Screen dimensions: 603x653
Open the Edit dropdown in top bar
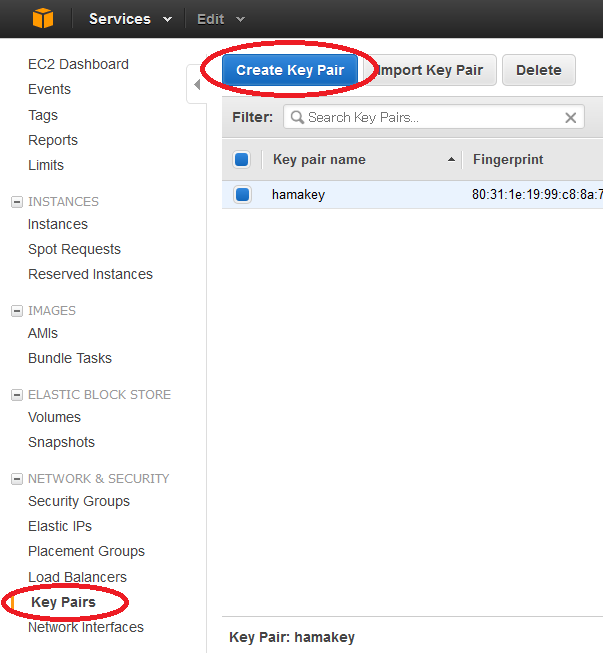pyautogui.click(x=221, y=19)
